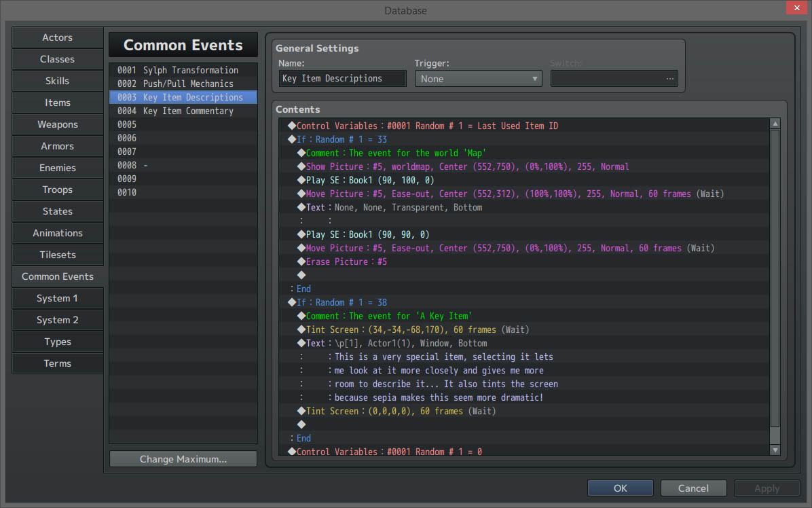812x508 pixels.
Task: Expand the Trigger dropdown
Action: point(478,79)
